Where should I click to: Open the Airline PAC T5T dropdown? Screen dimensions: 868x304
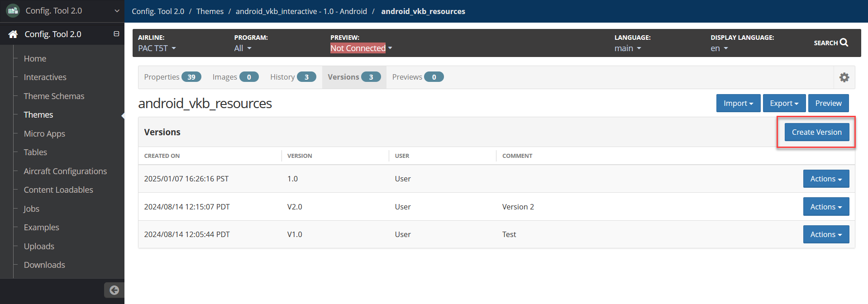pos(157,48)
